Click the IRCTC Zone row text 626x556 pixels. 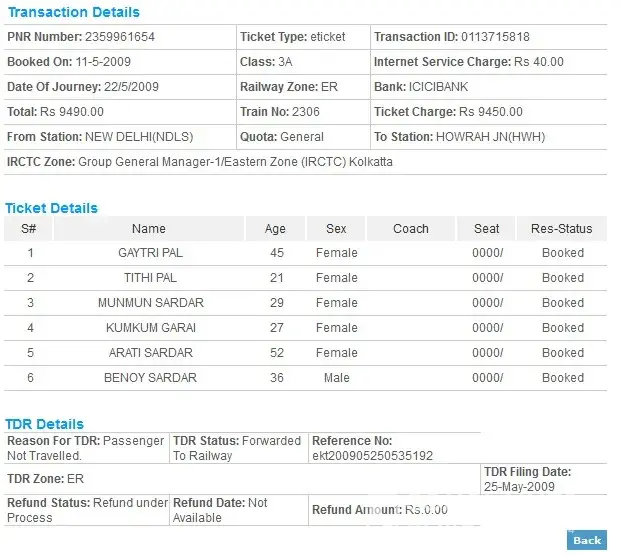[x=200, y=162]
